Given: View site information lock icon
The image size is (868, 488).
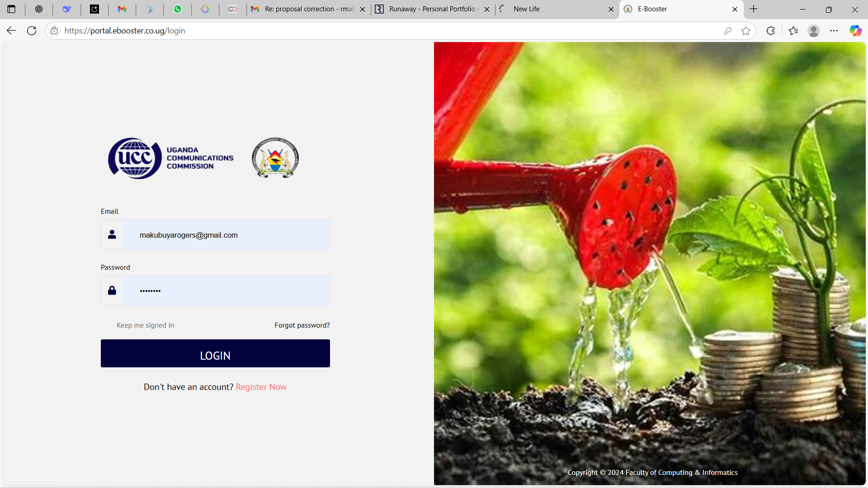Looking at the screenshot, I should pos(54,31).
